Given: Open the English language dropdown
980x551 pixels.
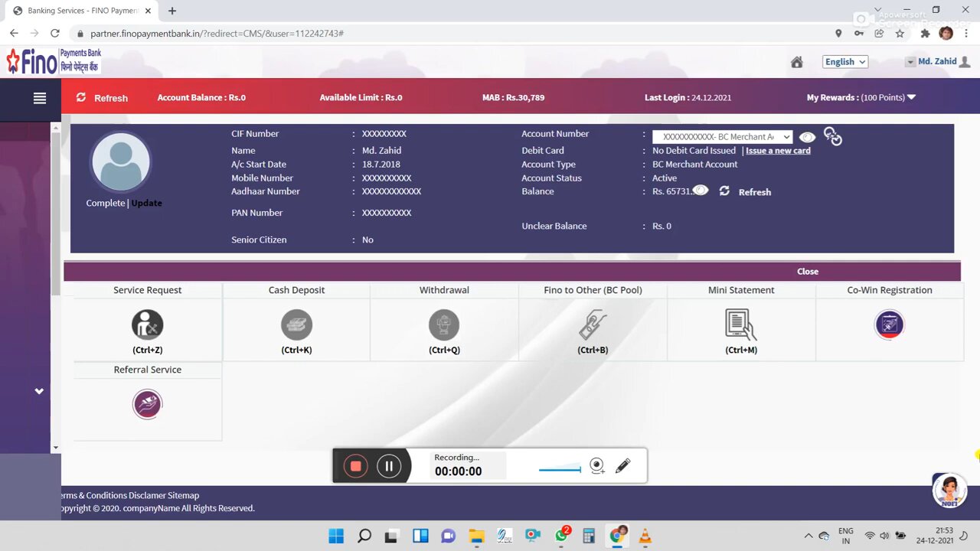Looking at the screenshot, I should pyautogui.click(x=845, y=62).
